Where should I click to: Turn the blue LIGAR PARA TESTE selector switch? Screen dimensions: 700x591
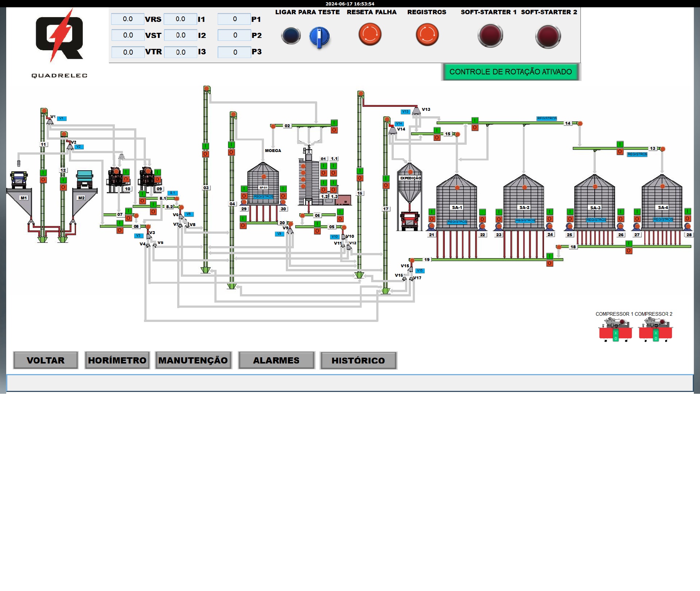pos(319,37)
